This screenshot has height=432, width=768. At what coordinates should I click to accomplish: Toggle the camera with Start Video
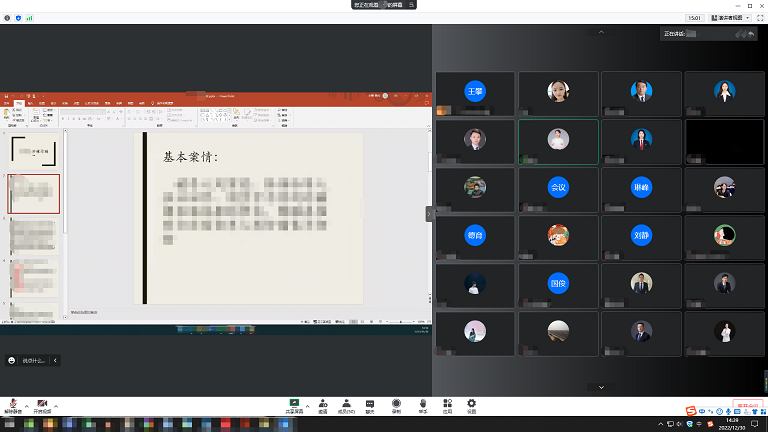click(x=42, y=405)
